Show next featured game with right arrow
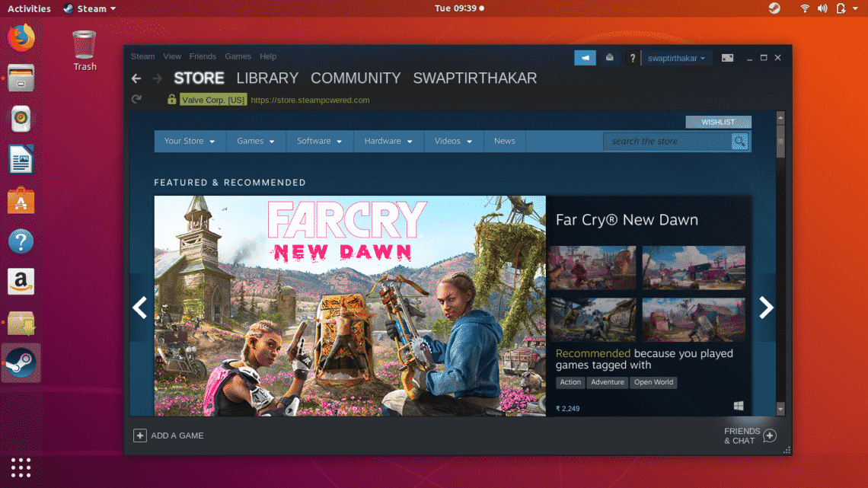This screenshot has width=868, height=488. 766,308
